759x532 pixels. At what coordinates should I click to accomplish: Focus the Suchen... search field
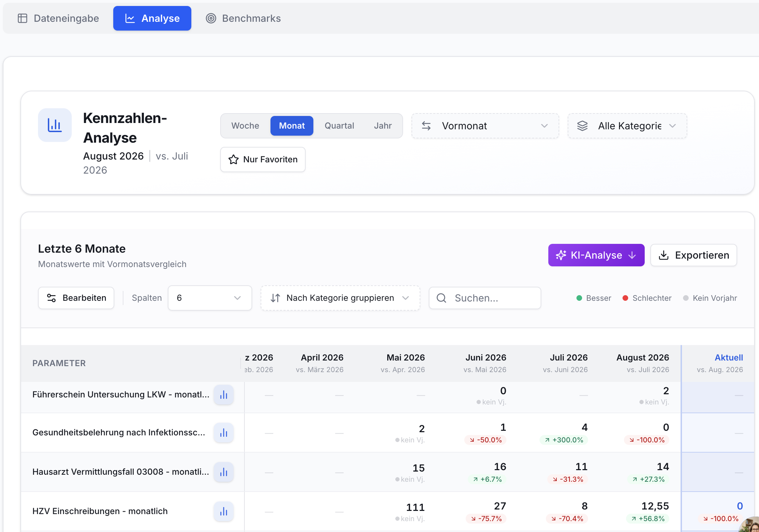click(485, 298)
